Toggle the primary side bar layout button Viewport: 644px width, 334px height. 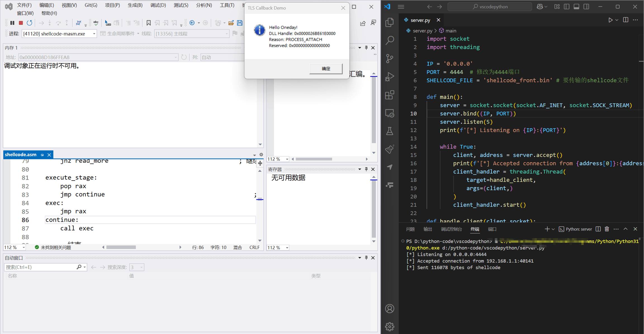(567, 7)
